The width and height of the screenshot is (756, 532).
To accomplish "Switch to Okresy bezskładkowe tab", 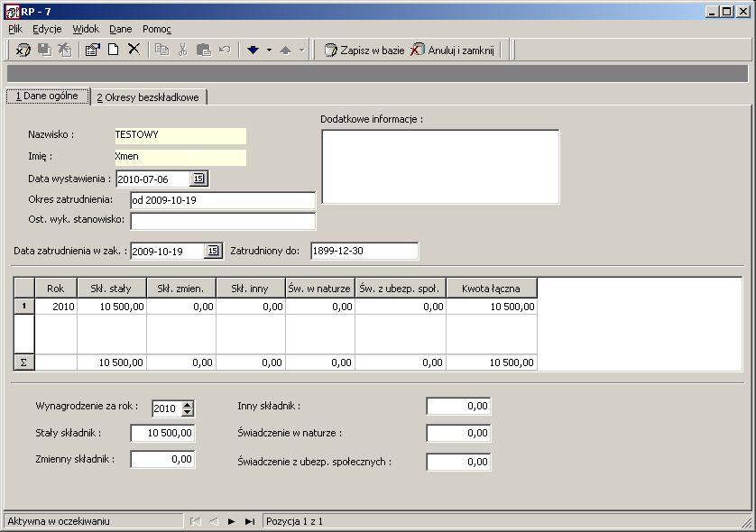I will [148, 97].
